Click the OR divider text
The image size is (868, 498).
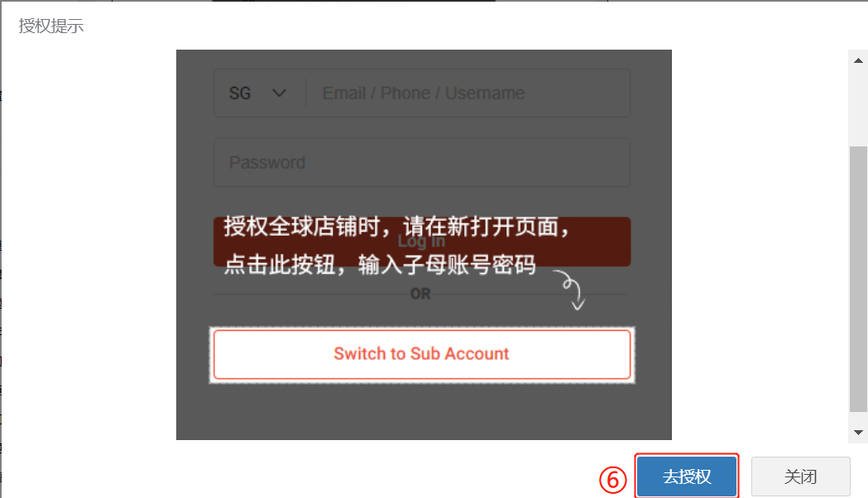420,294
